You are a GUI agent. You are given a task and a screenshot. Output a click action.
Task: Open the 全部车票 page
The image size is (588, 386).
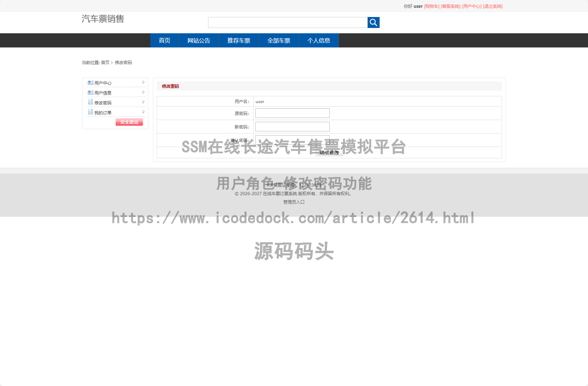[x=278, y=40]
